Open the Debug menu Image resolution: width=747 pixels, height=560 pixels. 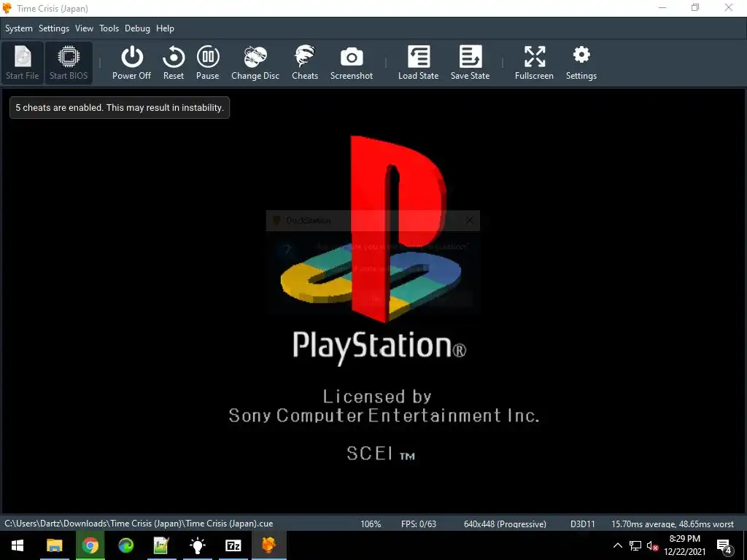[x=137, y=28]
